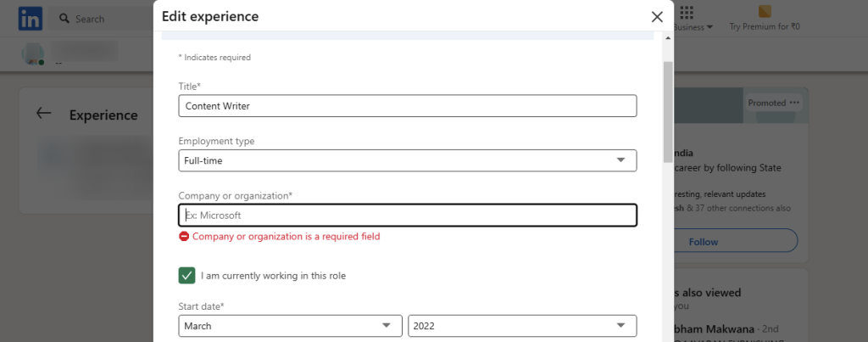Open the Employment type dropdown
Screen dimensions: 868x342
pos(408,160)
